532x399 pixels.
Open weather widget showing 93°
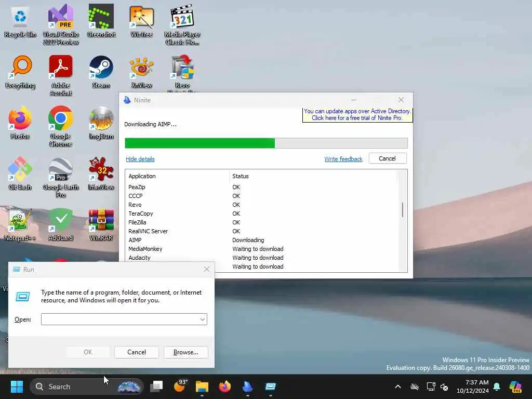180,387
